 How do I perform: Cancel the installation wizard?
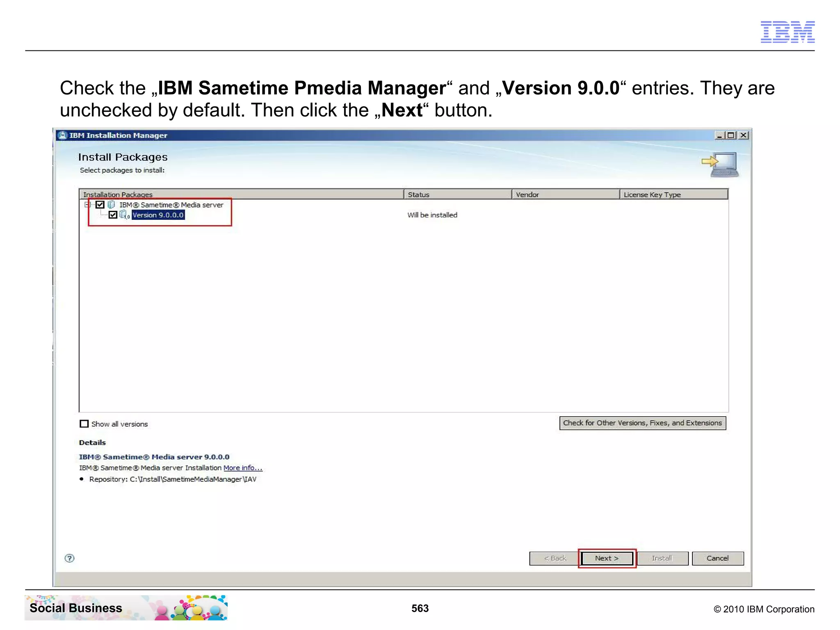point(717,558)
